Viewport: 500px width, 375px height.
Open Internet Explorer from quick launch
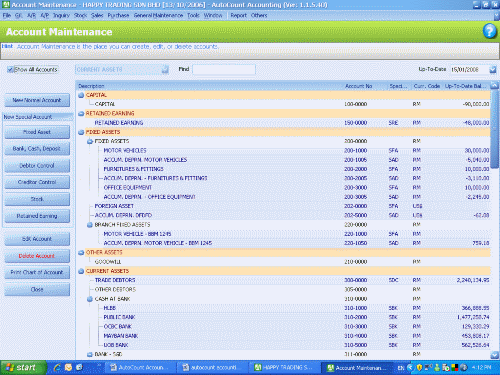pos(57,367)
